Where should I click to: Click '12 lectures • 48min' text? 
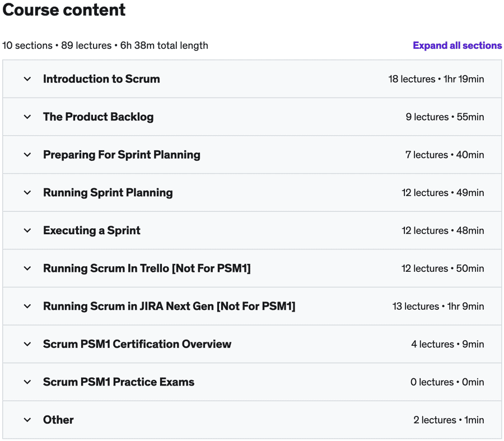pyautogui.click(x=443, y=230)
